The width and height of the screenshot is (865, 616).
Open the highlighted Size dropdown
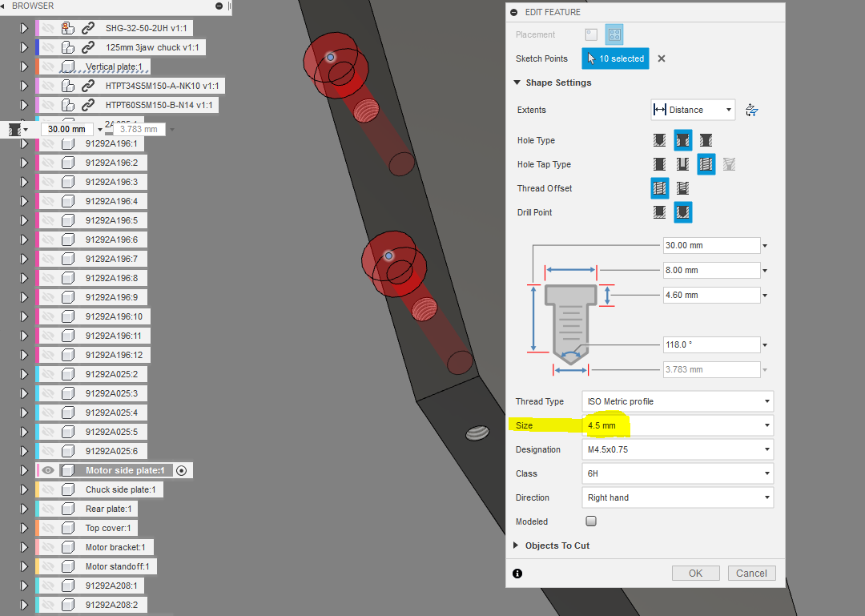pos(677,425)
